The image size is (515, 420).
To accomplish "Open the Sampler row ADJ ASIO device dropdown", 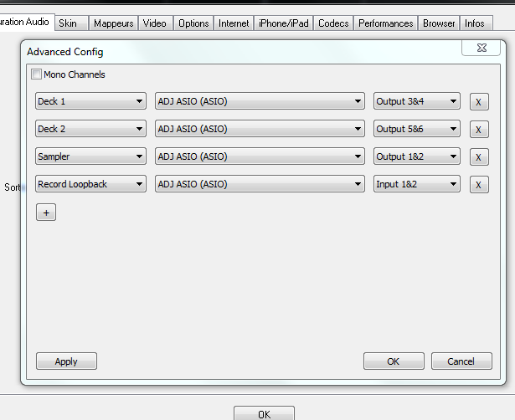I will (260, 156).
